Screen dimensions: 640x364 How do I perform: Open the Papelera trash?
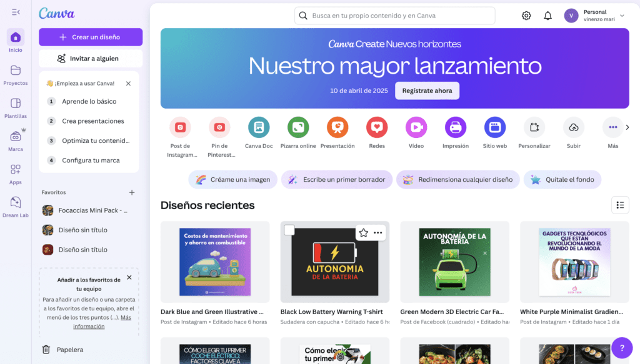coord(63,350)
